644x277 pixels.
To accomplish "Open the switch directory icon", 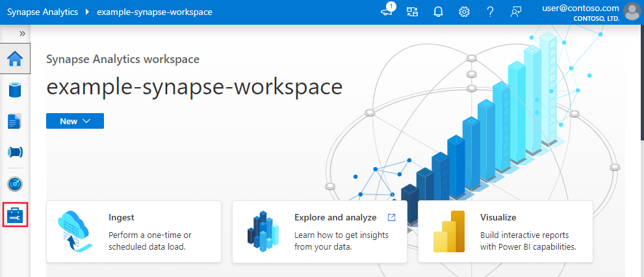I will 413,12.
